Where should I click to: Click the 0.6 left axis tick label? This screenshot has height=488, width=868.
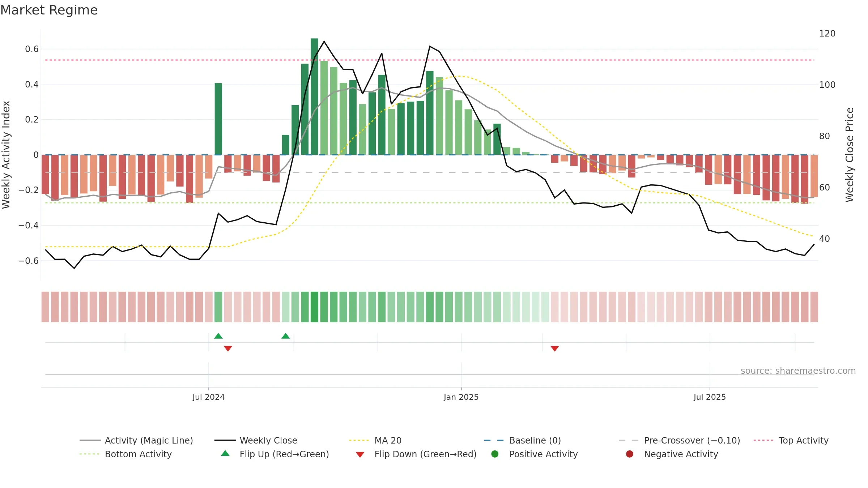click(x=32, y=49)
